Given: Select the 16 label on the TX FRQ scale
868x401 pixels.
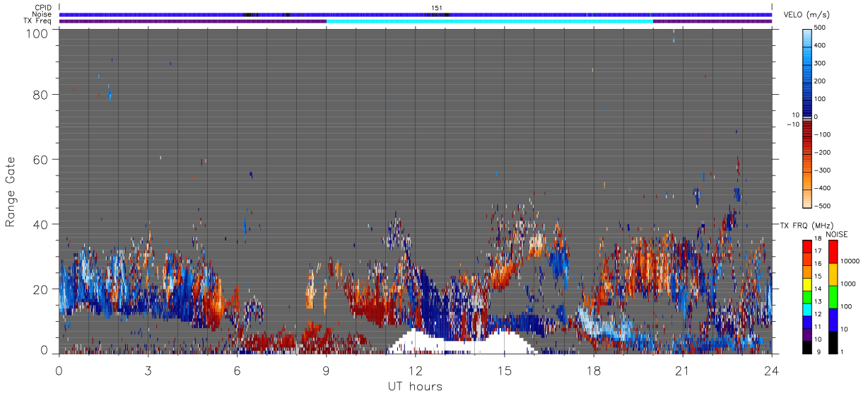Looking at the screenshot, I should pyautogui.click(x=816, y=264).
